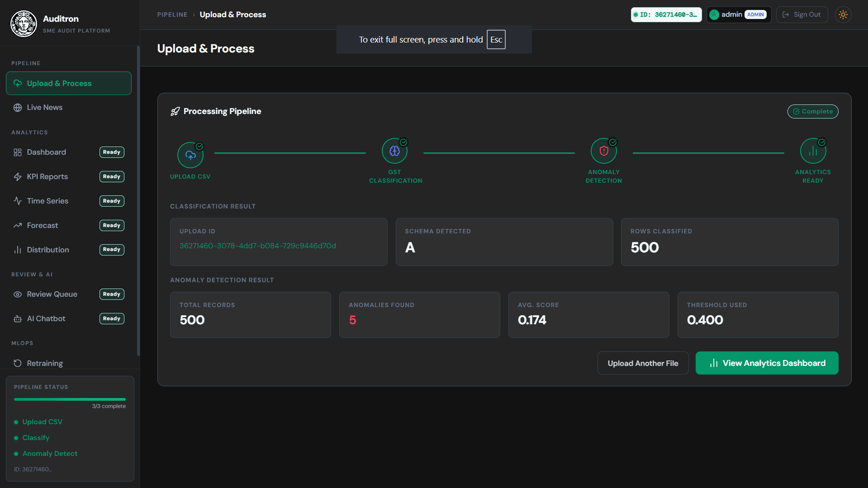Click the Esc key in fullscreen notice
Image resolution: width=868 pixels, height=488 pixels.
point(496,40)
